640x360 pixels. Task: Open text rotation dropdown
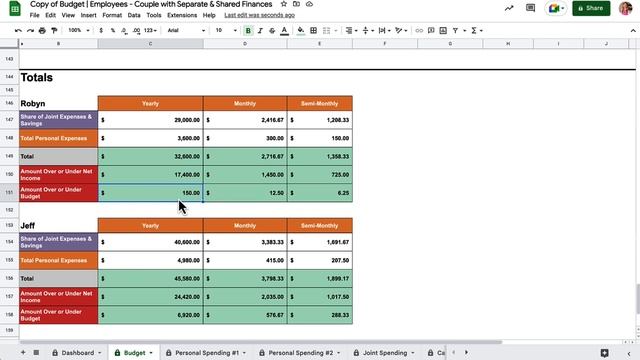401,31
